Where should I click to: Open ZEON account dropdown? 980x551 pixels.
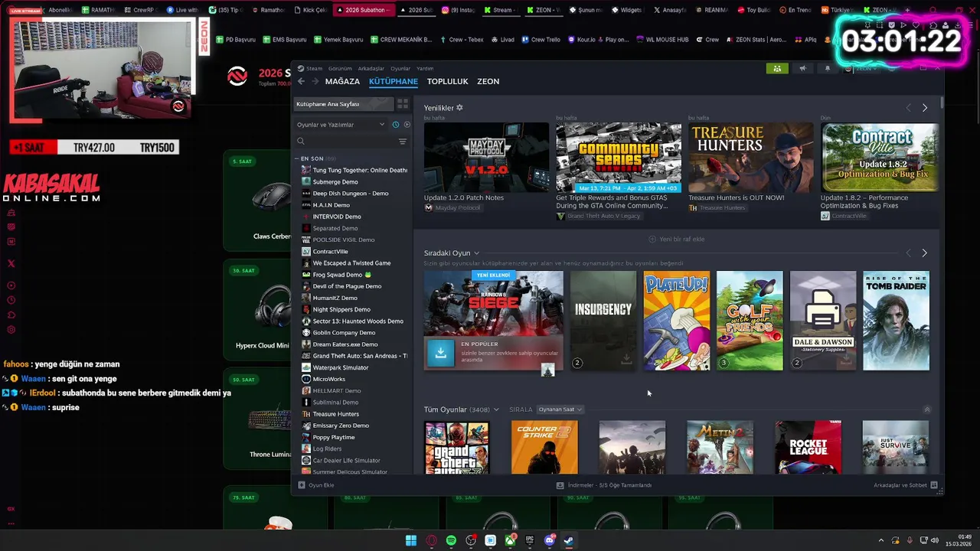865,68
